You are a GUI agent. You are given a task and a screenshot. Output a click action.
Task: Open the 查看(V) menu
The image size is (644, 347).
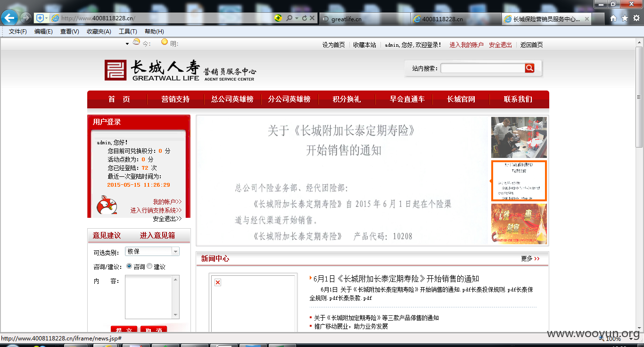tap(69, 32)
